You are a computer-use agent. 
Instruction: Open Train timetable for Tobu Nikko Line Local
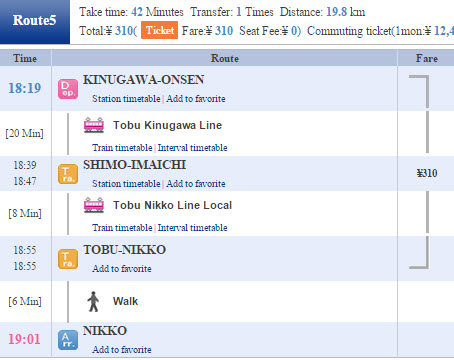pyautogui.click(x=122, y=228)
